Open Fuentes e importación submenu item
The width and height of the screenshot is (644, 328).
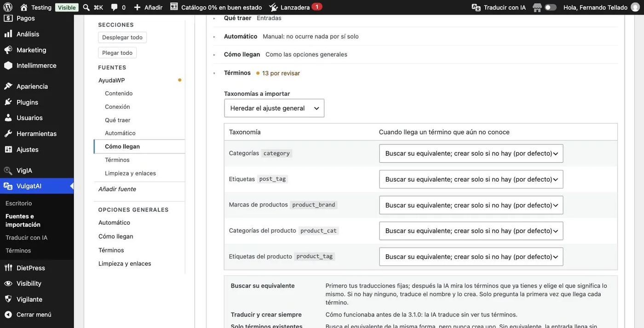[x=23, y=220]
